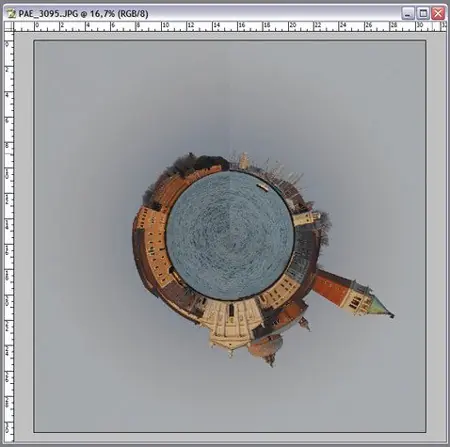Click the center of the circular water
The height and width of the screenshot is (447, 450).
pos(230,235)
